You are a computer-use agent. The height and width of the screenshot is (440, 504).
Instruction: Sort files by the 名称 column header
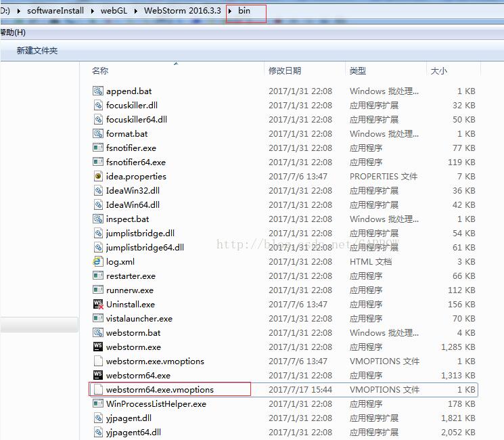pyautogui.click(x=100, y=70)
